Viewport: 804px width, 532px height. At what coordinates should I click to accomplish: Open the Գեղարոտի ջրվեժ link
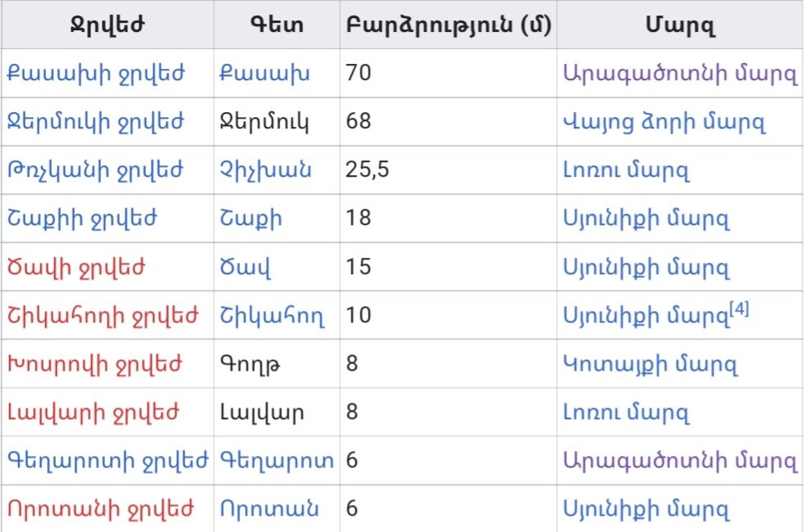tap(107, 461)
